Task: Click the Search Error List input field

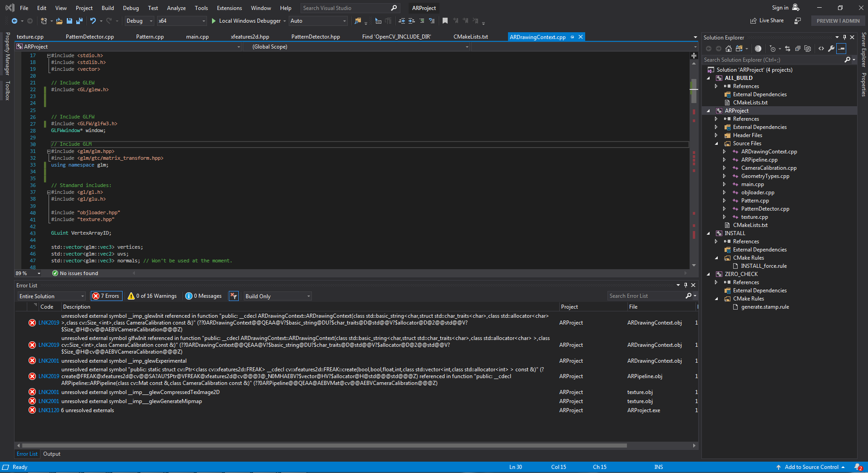Action: [x=646, y=296]
